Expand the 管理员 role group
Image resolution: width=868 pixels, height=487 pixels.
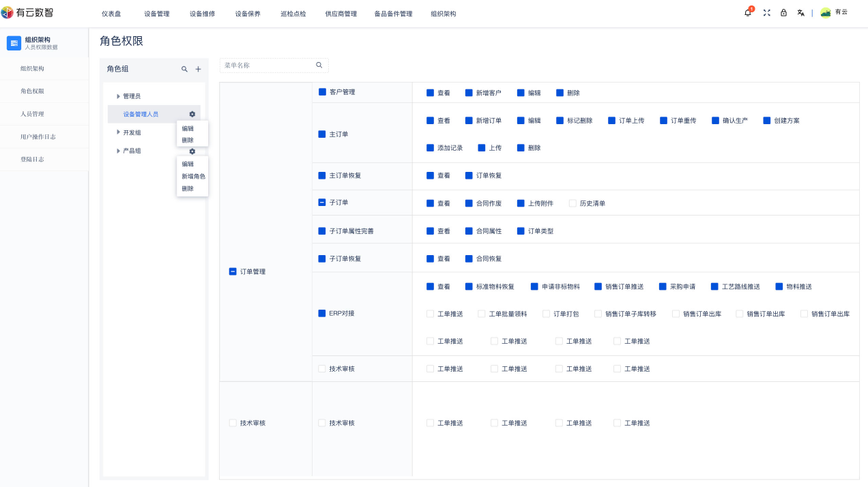click(x=118, y=96)
